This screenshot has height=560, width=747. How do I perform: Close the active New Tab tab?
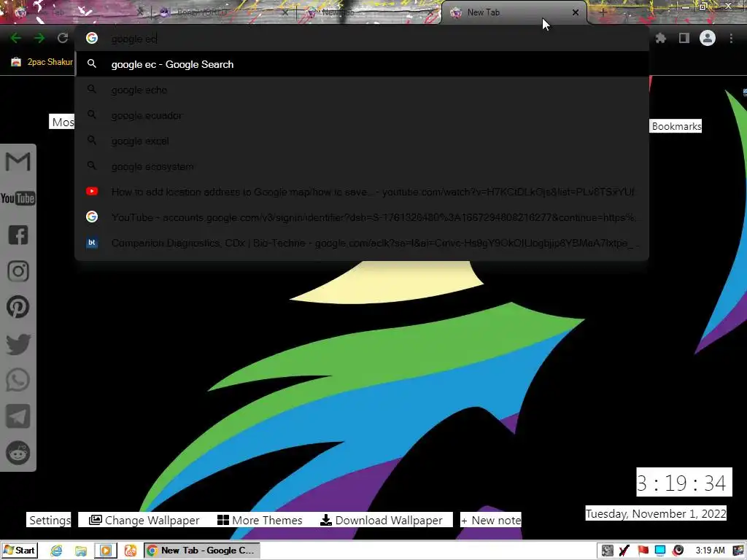coord(576,12)
